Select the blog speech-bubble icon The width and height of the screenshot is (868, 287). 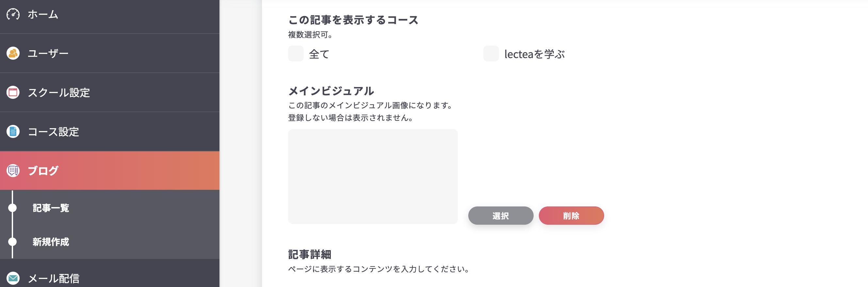pyautogui.click(x=13, y=171)
